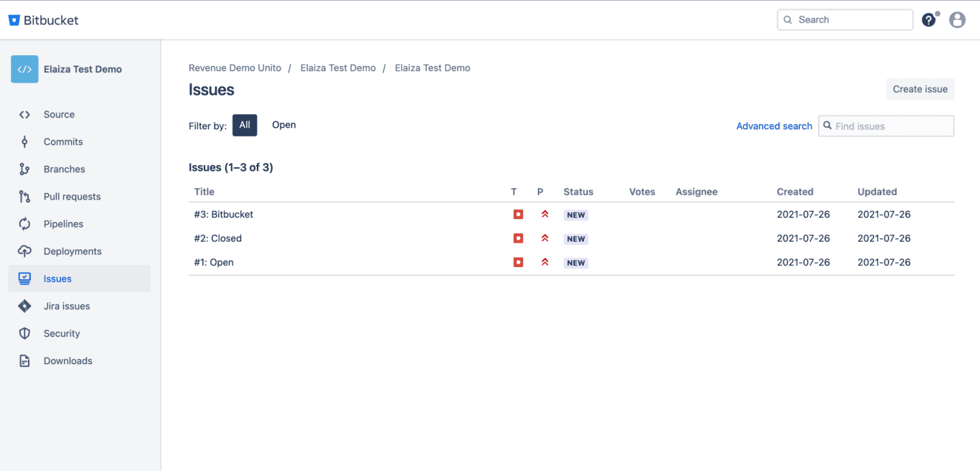
Task: Click the Jira issues diamond icon
Action: pos(24,306)
